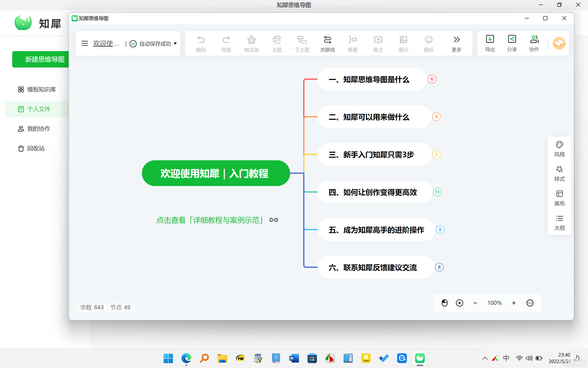Screen dimensions: 588x368
Task: Open the 图标 emoji icon picker
Action: coord(429,44)
